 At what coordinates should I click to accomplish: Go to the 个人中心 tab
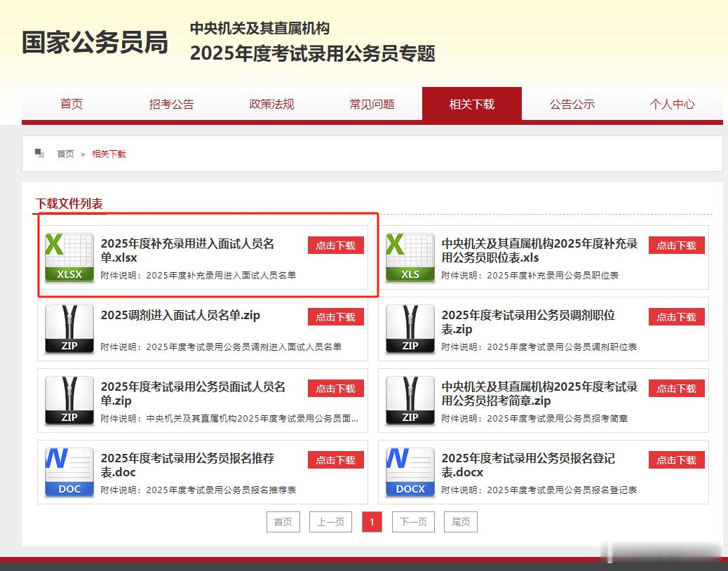(x=672, y=104)
